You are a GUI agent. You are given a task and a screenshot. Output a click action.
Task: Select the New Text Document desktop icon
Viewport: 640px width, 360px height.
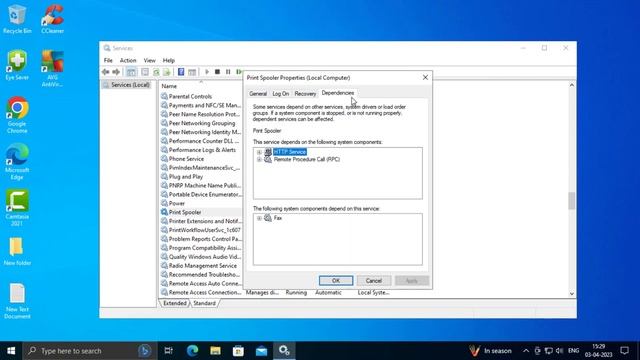tap(17, 301)
